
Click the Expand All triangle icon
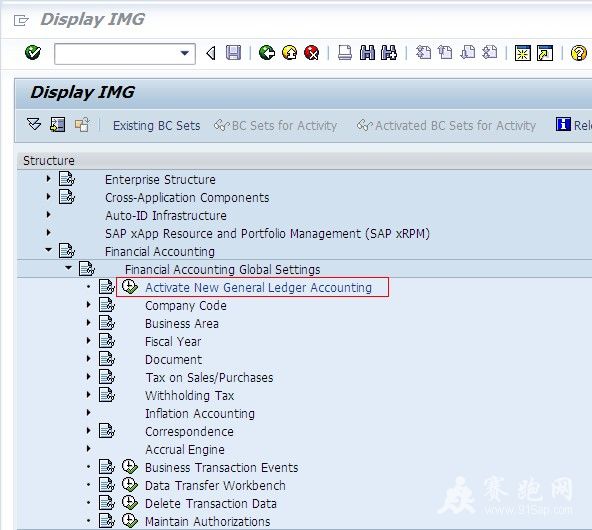pos(34,125)
